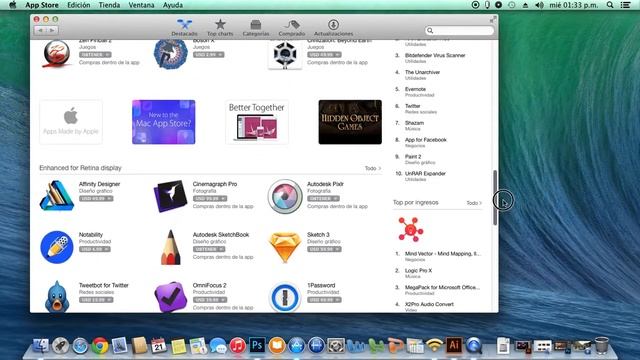Focus the App Store search field
This screenshot has height=360, width=640.
(x=459, y=30)
